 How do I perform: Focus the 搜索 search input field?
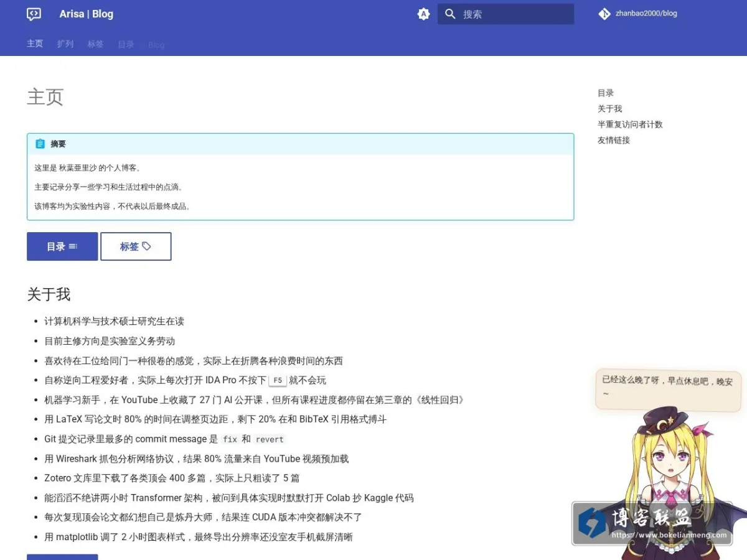pos(506,14)
